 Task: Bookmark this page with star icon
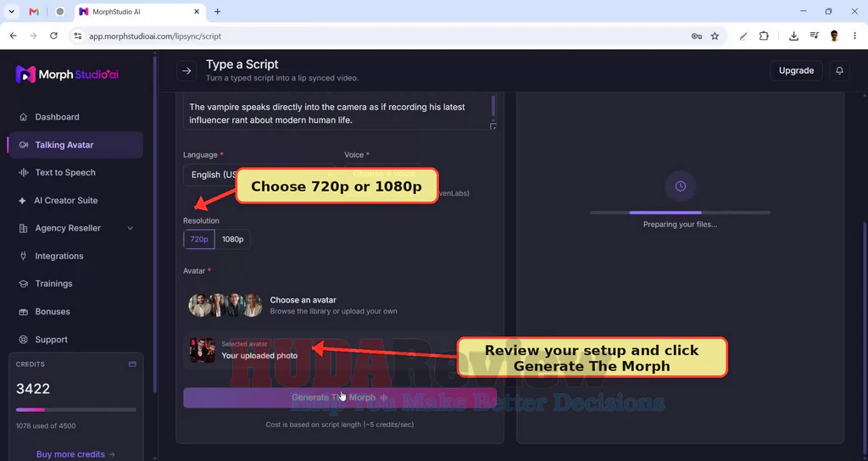(x=715, y=36)
